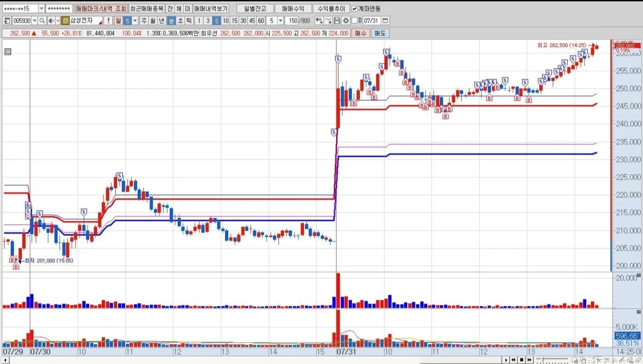Click the crosshair line tool icon at bottom
The height and width of the screenshot is (364, 643).
(x=599, y=360)
